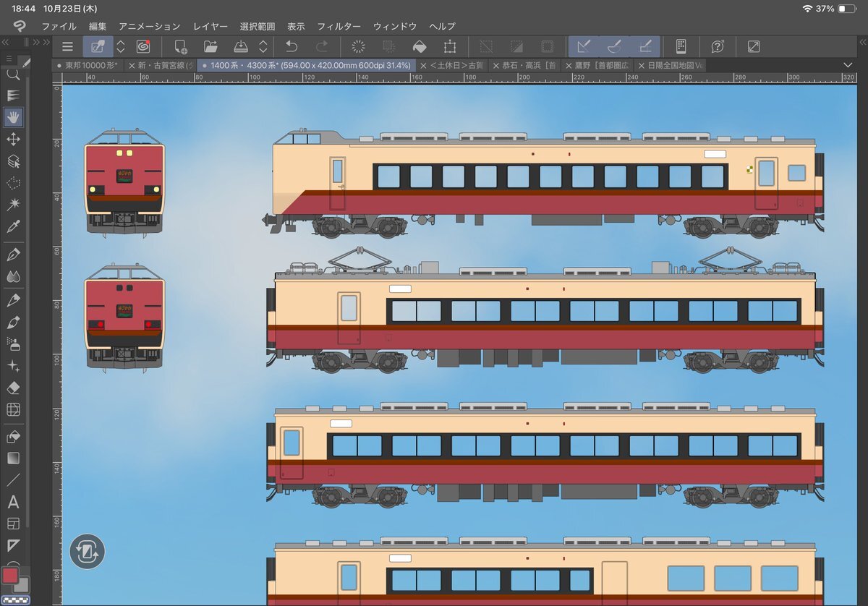This screenshot has width=868, height=606.
Task: Open the file folder icon in command bar
Action: pos(210,47)
